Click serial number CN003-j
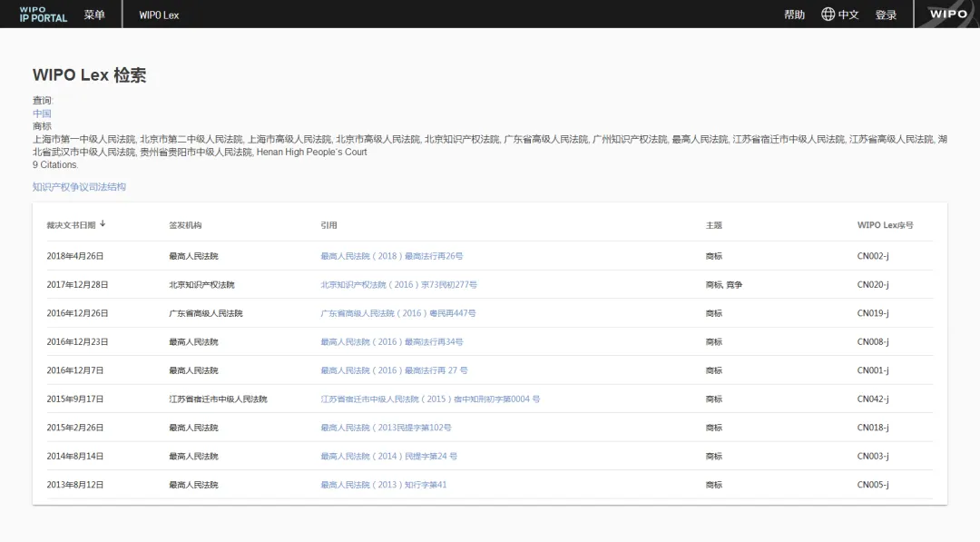Viewport: 980px width, 542px height. point(873,457)
